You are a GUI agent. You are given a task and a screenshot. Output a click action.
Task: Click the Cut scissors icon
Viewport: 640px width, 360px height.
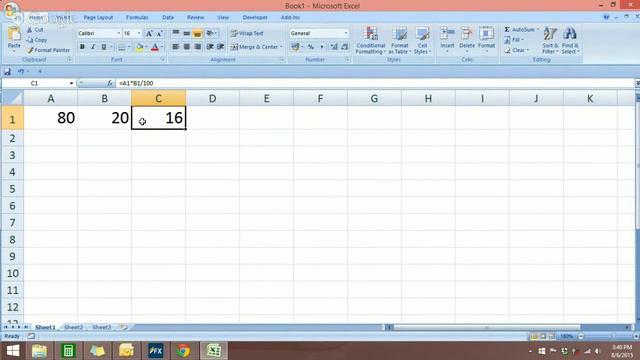click(x=29, y=29)
